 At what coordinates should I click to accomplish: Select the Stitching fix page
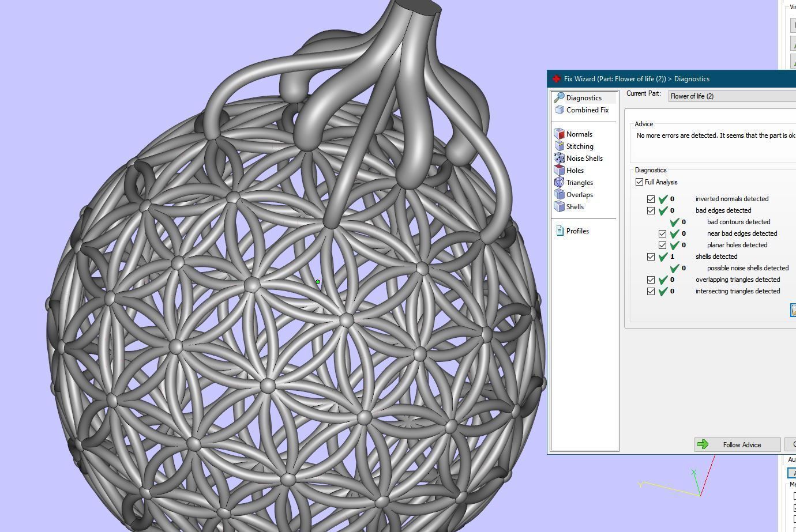point(580,146)
